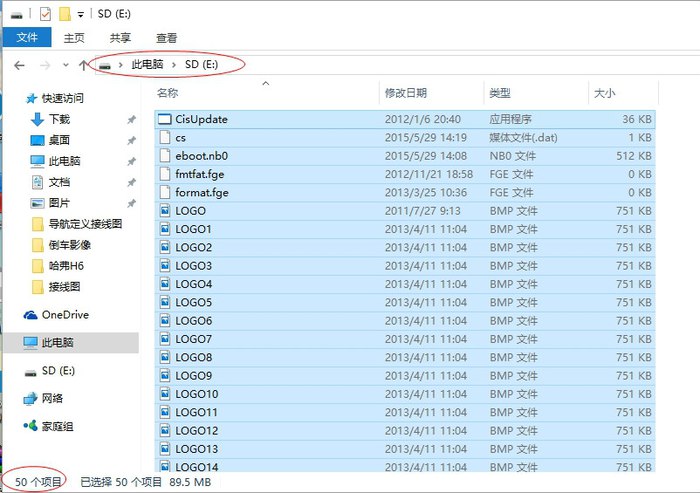
Task: Select the LOGO BMP file icon
Action: 165,211
